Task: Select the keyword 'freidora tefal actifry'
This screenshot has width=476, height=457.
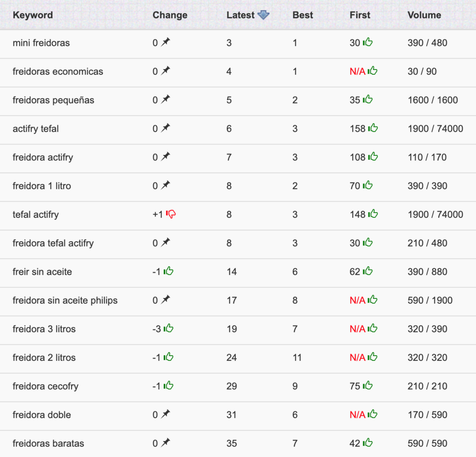Action: (53, 243)
